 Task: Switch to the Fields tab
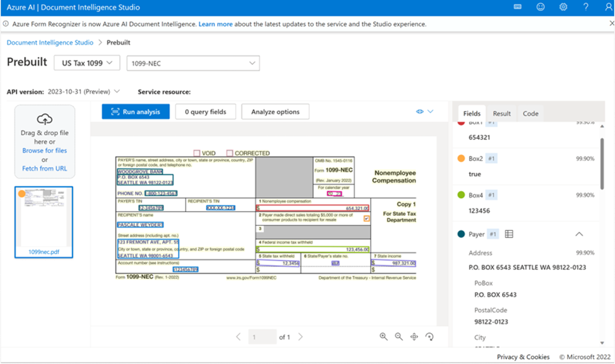coord(472,113)
